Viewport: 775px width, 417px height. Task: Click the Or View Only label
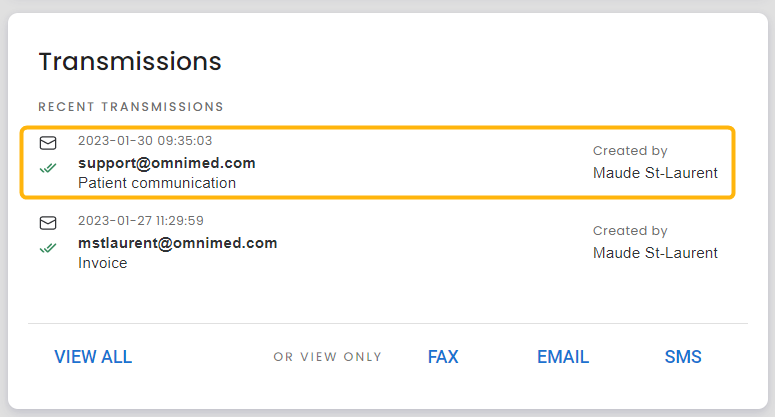click(327, 357)
